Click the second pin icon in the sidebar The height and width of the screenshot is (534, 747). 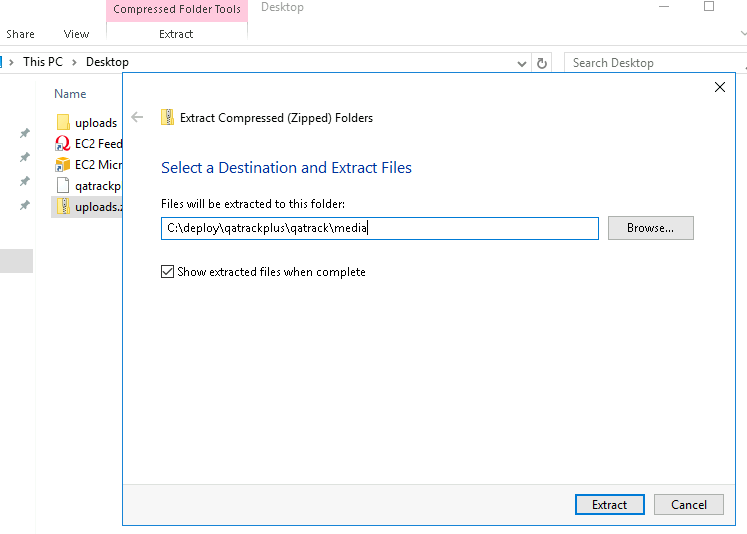pyautogui.click(x=25, y=157)
